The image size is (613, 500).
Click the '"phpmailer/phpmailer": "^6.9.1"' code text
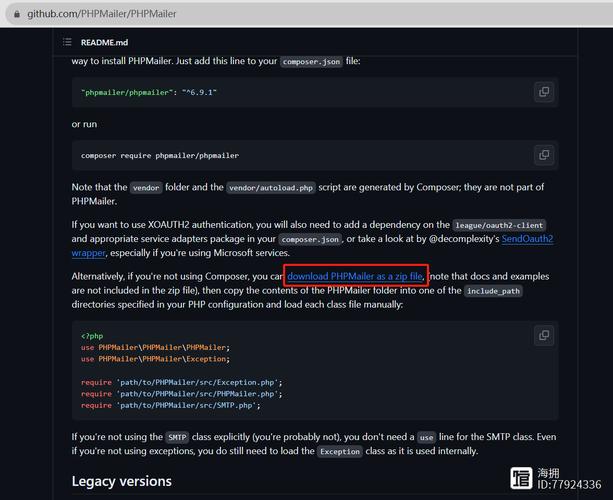149,93
